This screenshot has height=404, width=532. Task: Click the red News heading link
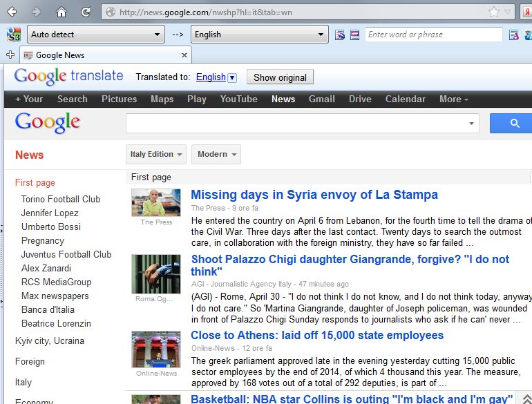tap(29, 155)
